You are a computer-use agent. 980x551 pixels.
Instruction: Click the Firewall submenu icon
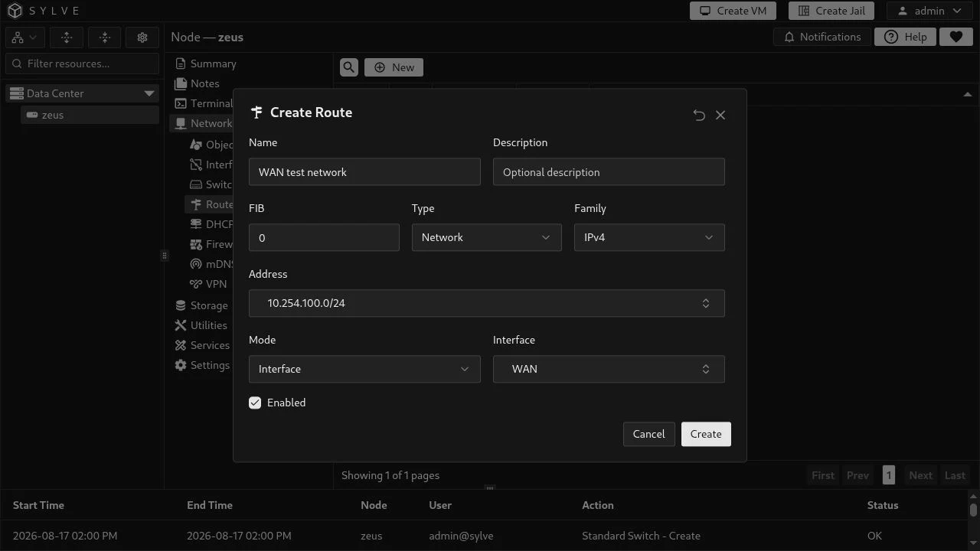[x=196, y=244]
